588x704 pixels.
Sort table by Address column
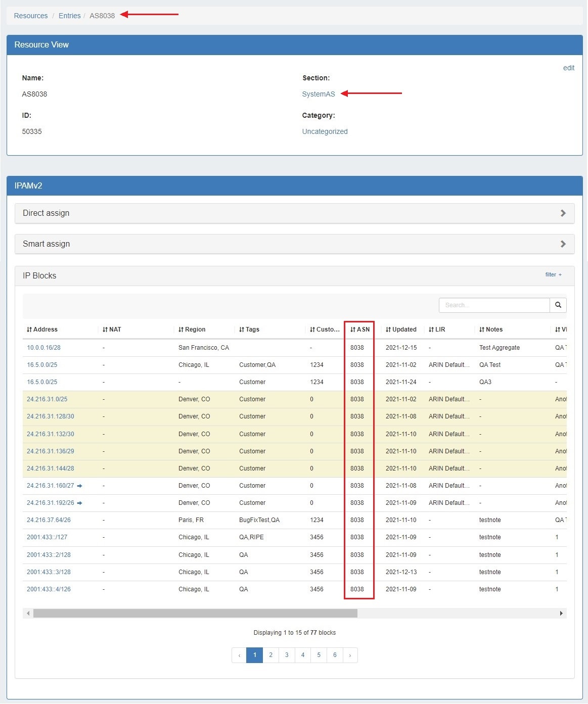[x=42, y=330]
